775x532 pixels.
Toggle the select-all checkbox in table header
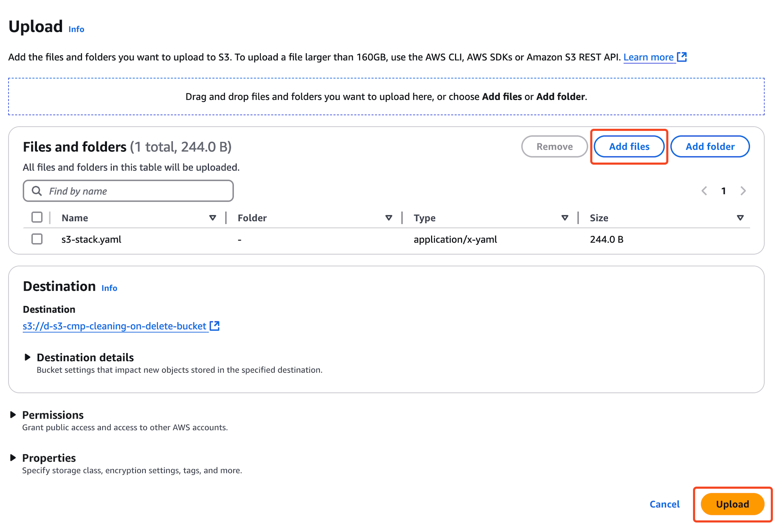pos(37,217)
